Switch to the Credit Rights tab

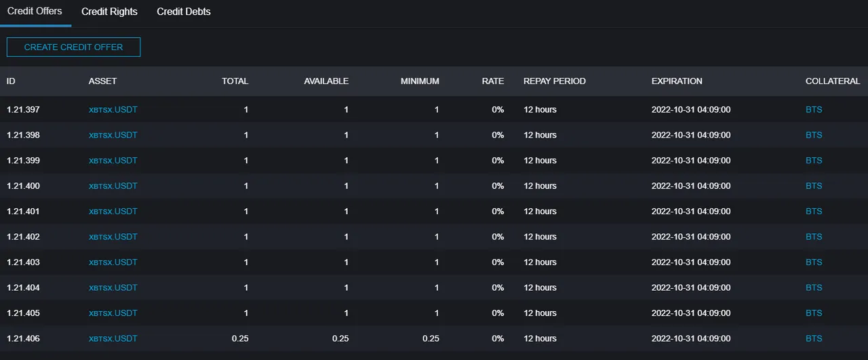109,12
